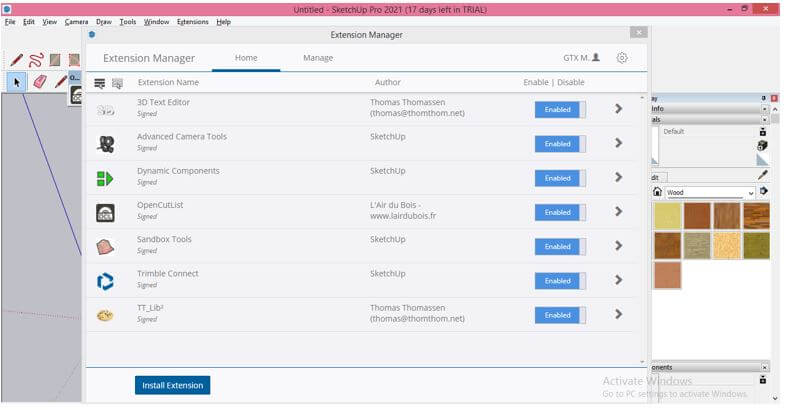Expand 3D Text Editor details chevron

tap(619, 109)
